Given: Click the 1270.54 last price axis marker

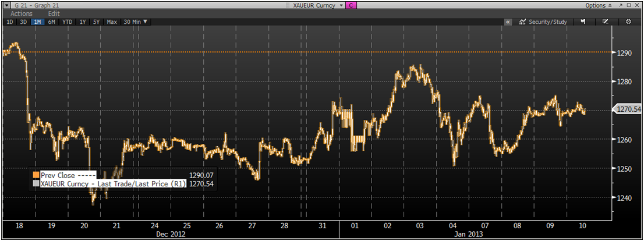Looking at the screenshot, I should pos(627,109).
